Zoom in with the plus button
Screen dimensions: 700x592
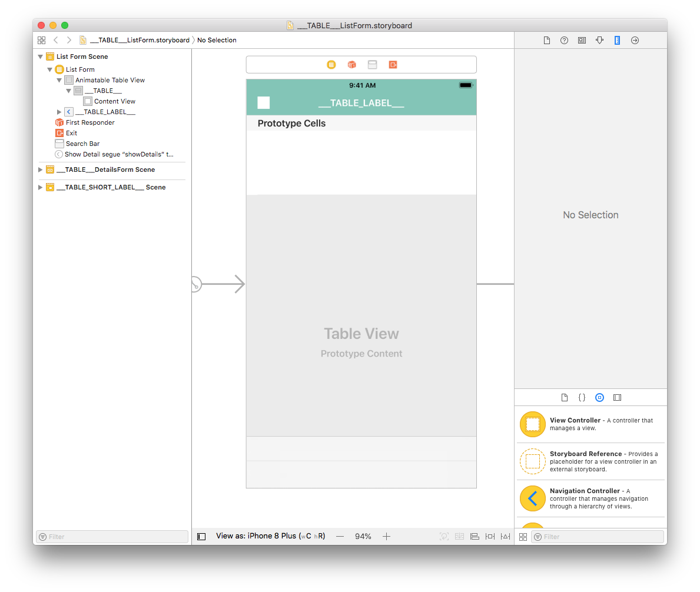387,536
